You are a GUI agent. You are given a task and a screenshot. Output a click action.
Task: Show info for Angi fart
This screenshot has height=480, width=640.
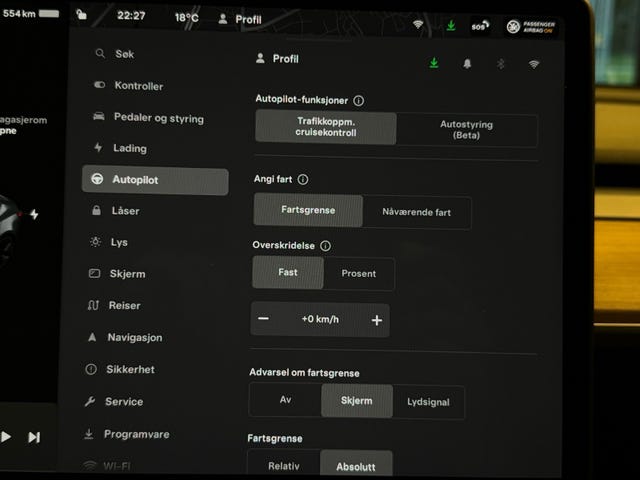pyautogui.click(x=303, y=179)
